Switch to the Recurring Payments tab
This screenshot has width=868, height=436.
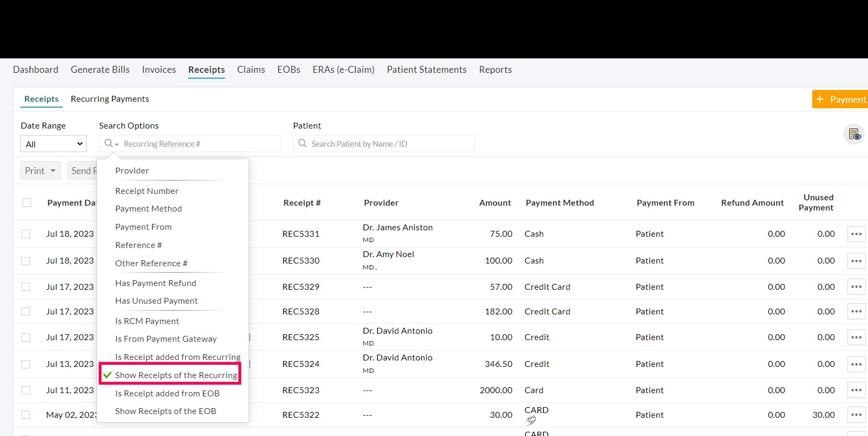[110, 99]
